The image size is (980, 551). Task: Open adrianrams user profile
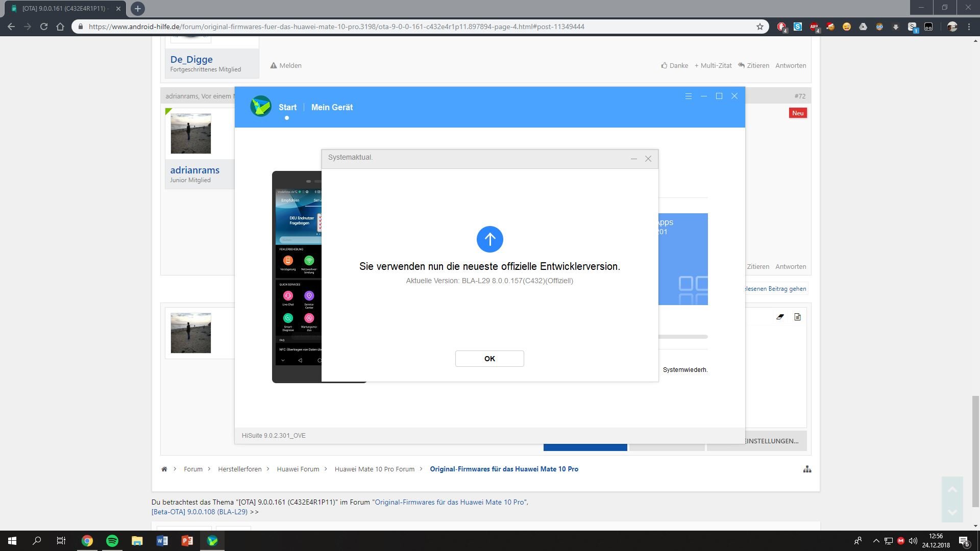[194, 170]
